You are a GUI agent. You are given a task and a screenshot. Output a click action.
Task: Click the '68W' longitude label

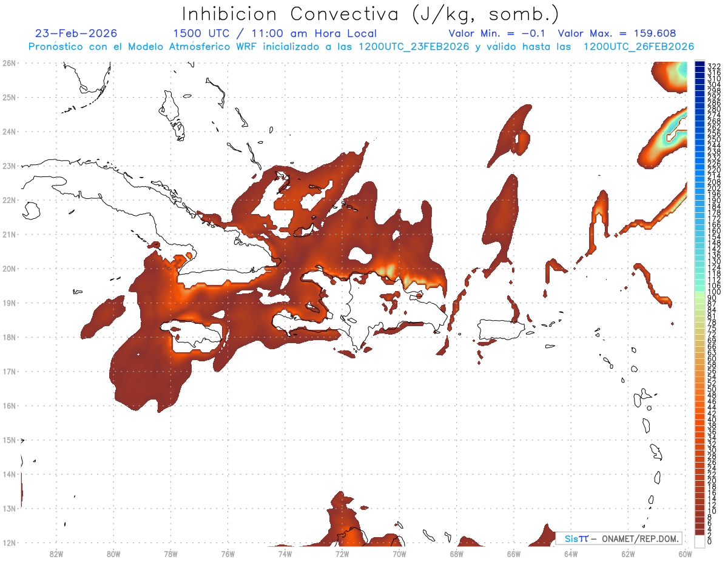tap(457, 554)
